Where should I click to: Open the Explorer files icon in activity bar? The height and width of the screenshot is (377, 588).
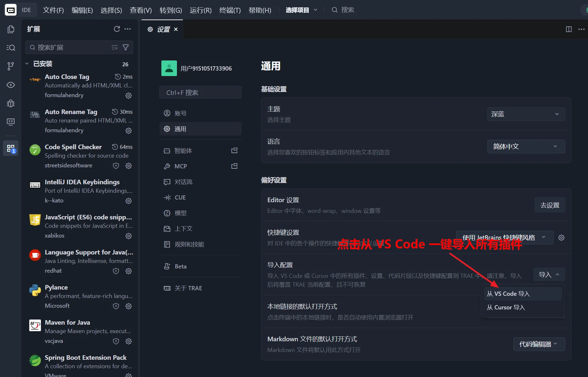click(11, 29)
